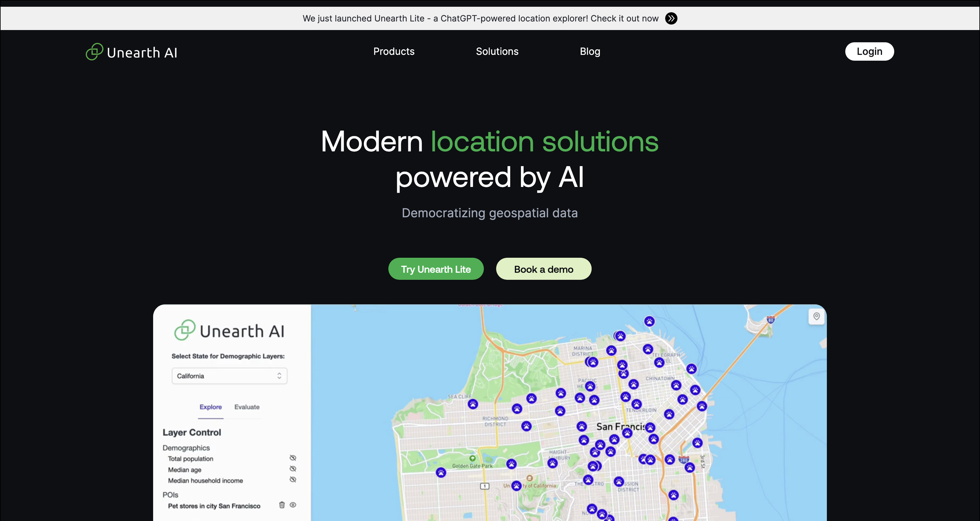
Task: Toggle visibility of Median household income layer
Action: tap(293, 480)
